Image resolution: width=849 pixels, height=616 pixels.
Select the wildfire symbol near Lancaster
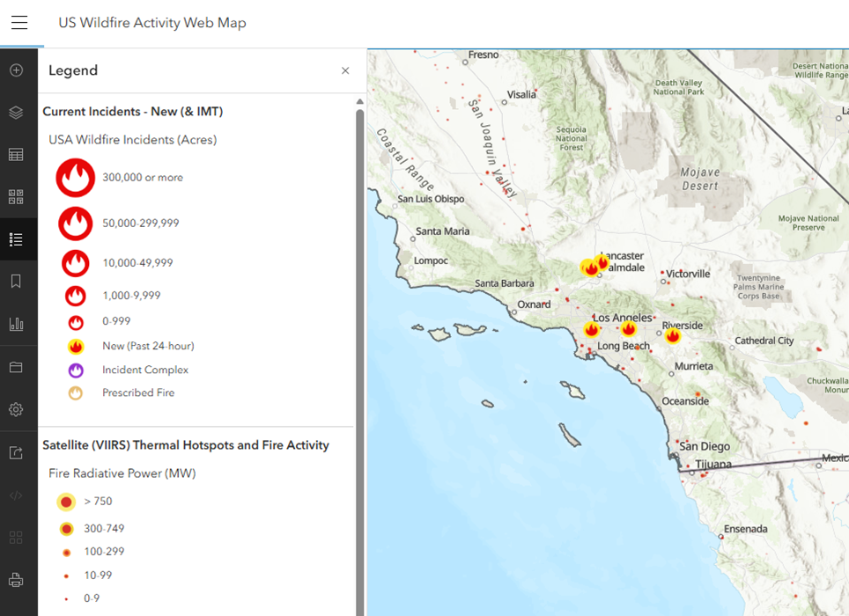(590, 267)
